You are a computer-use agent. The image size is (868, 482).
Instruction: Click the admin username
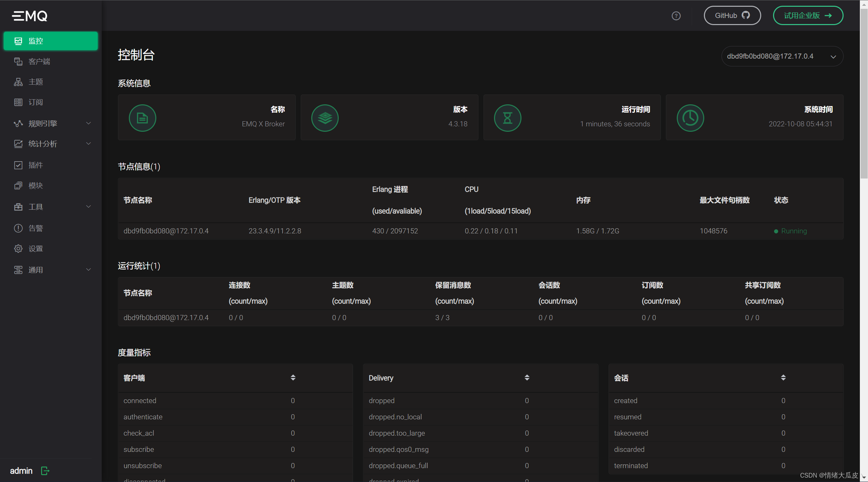coord(21,471)
